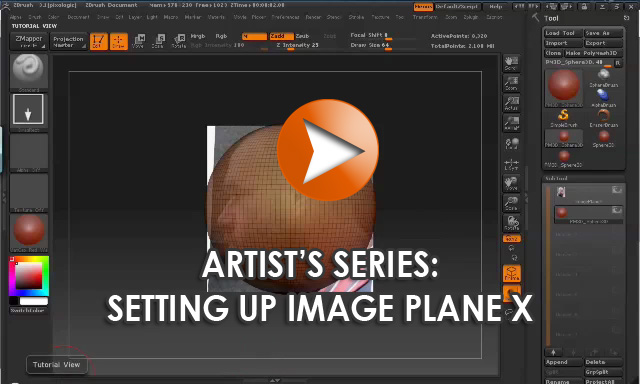Select the white secondary color swatch
The height and width of the screenshot is (384, 640).
click(33, 301)
